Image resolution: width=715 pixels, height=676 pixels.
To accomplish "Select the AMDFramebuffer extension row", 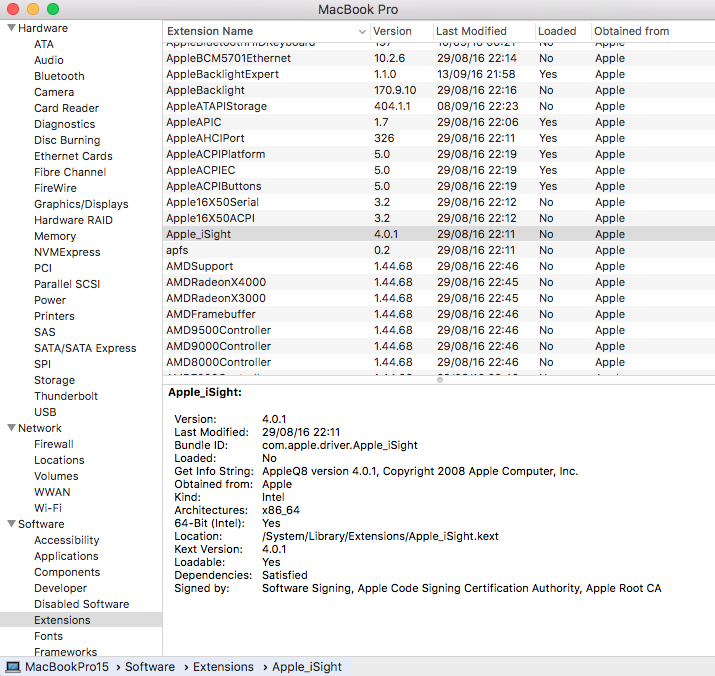I will 439,314.
